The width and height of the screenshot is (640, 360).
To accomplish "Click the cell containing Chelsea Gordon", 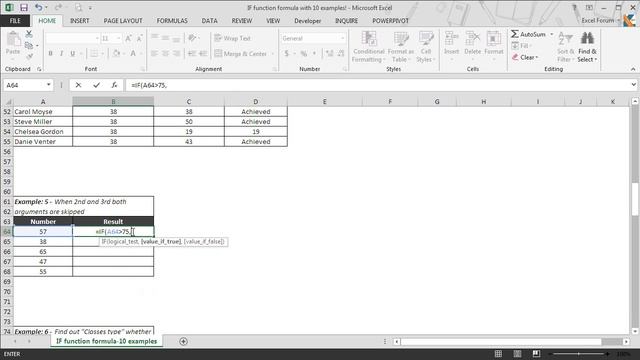I will 43,131.
